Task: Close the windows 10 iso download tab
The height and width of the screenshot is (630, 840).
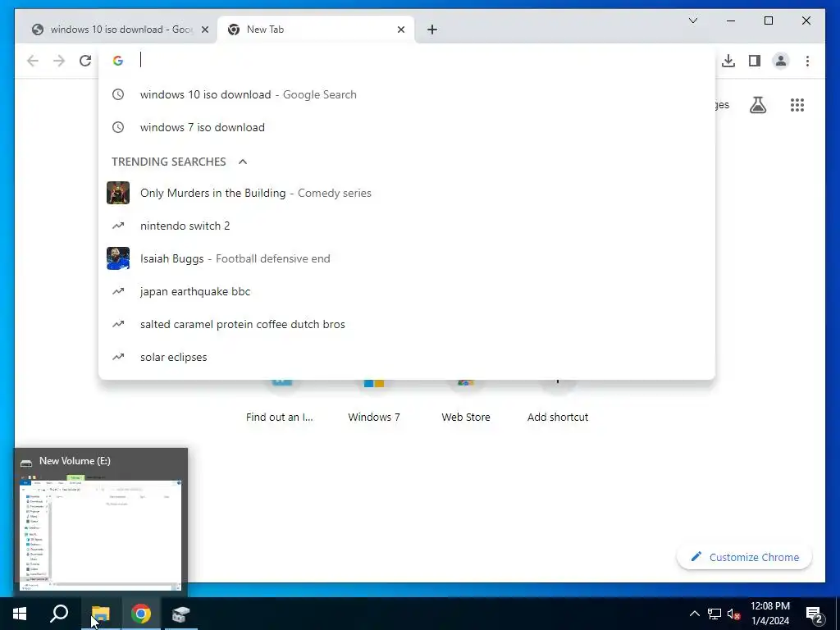Action: (204, 30)
